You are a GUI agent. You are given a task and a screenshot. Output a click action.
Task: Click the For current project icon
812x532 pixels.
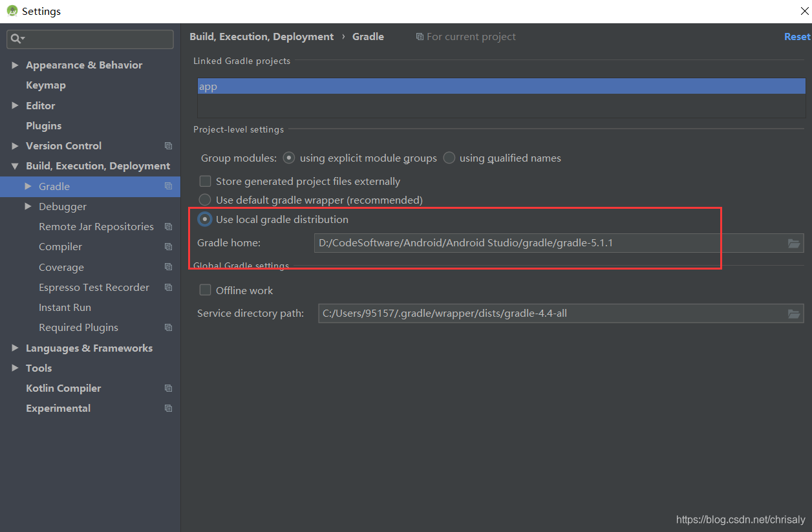[x=420, y=37]
